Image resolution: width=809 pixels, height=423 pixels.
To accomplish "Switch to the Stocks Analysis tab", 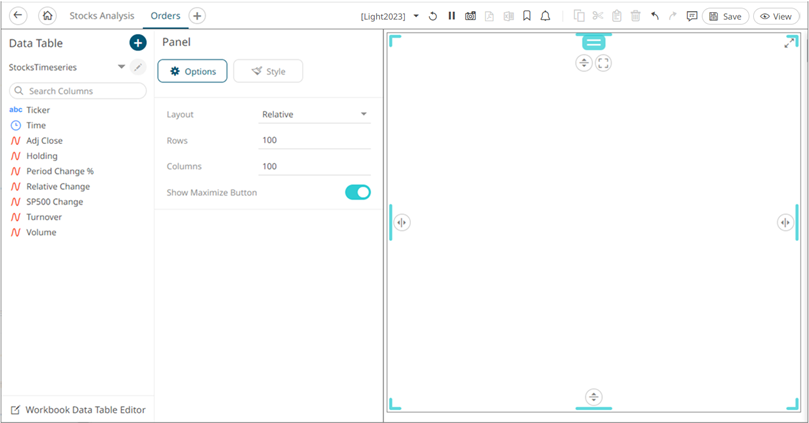I will pyautogui.click(x=102, y=16).
